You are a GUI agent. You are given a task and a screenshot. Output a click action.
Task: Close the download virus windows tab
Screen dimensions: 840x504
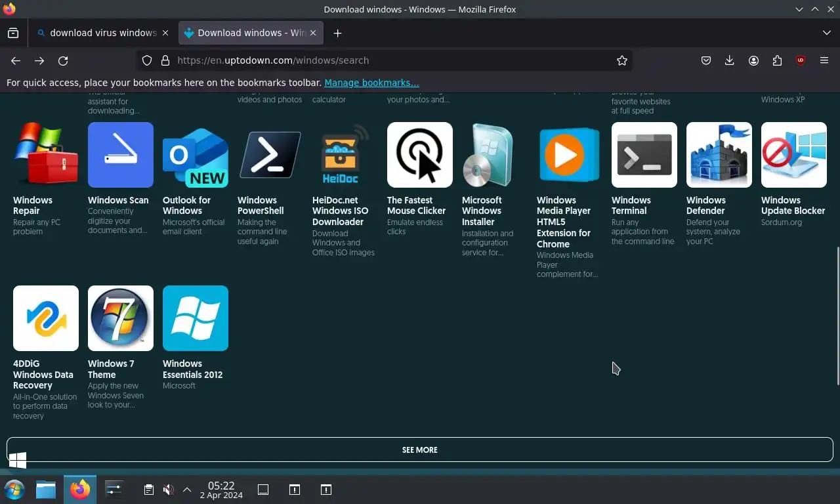[x=165, y=33]
